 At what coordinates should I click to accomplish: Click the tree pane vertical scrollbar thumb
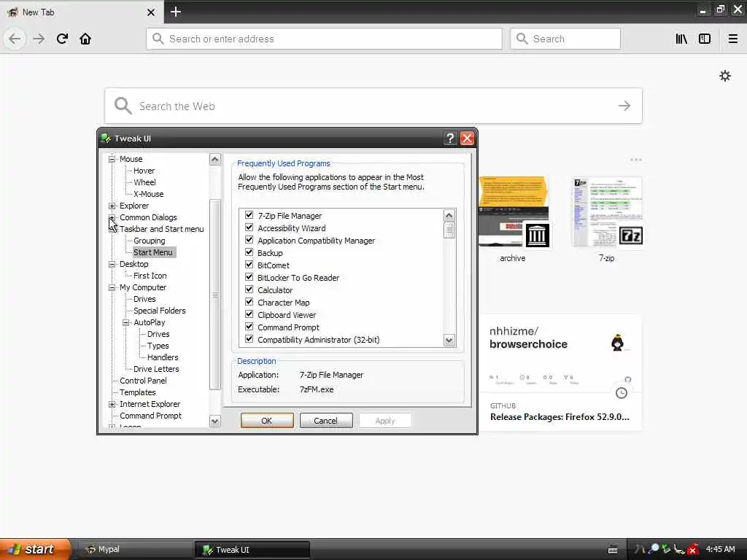[x=215, y=294]
